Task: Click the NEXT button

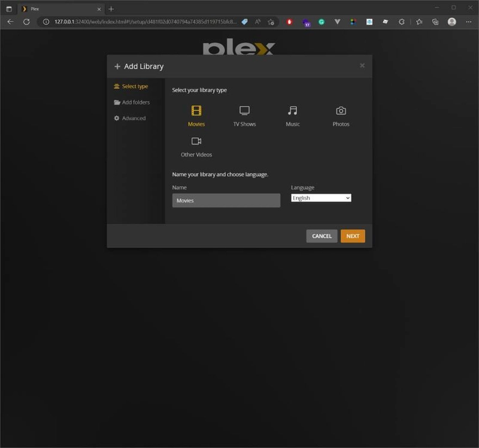Action: coord(353,236)
